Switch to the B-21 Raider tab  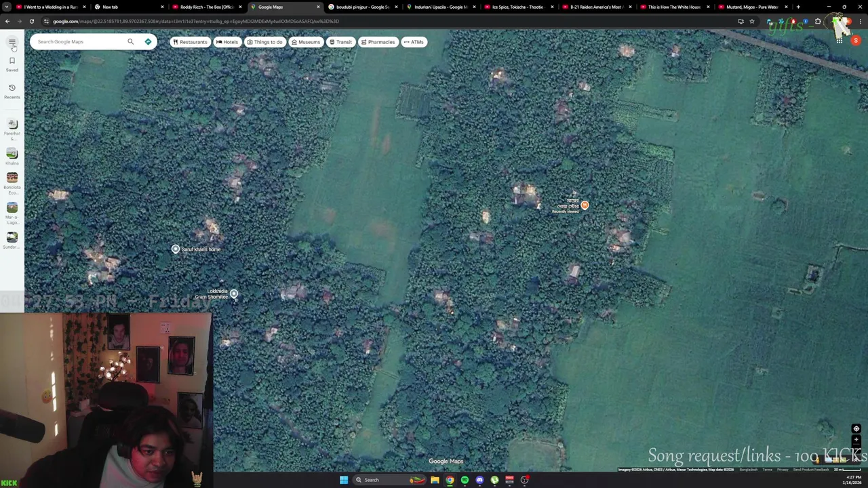[596, 7]
